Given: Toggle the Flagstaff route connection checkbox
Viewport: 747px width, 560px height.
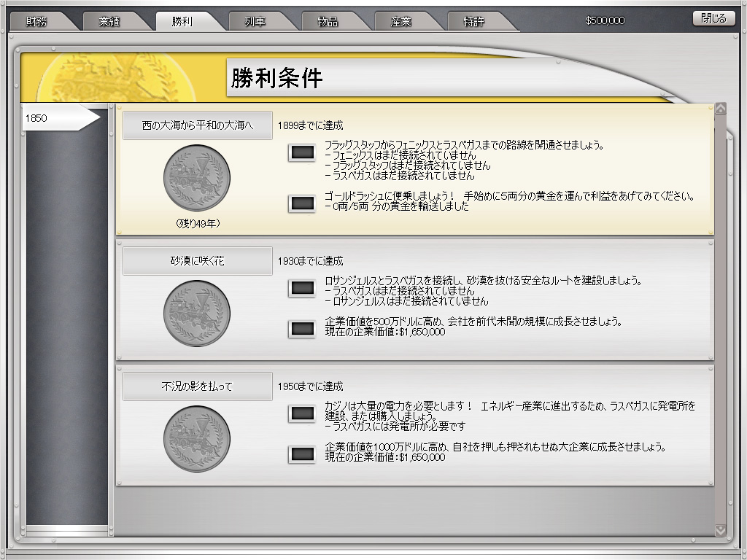Looking at the screenshot, I should [302, 152].
